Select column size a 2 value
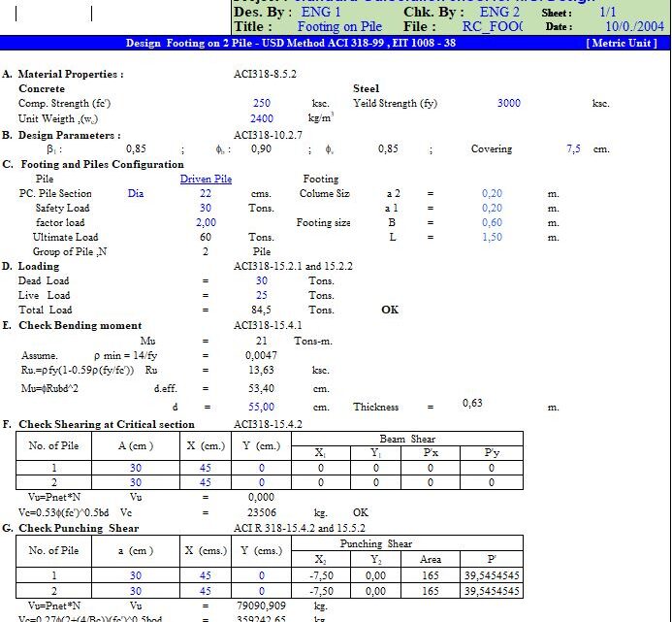672x622 pixels. tap(492, 193)
